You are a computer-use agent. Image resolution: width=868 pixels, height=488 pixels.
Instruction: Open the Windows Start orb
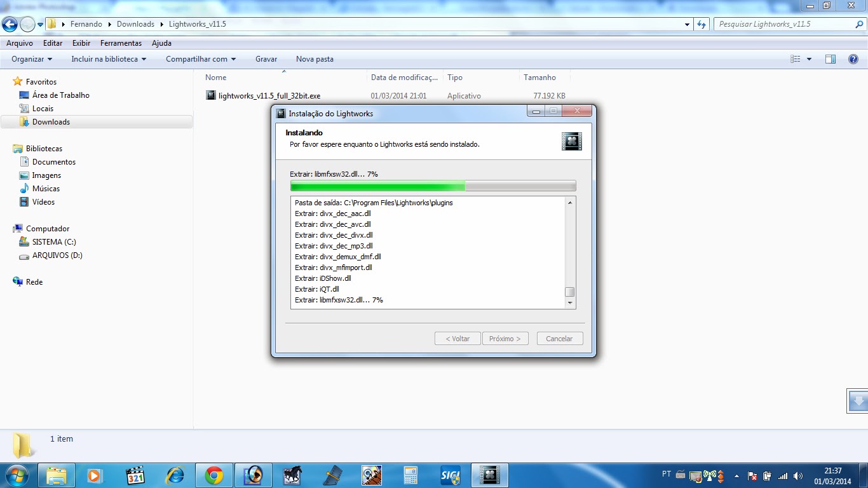16,475
